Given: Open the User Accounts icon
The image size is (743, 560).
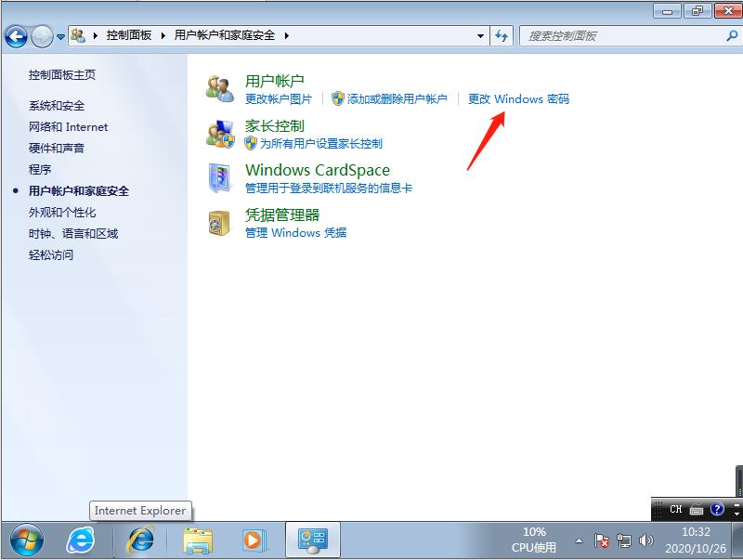Looking at the screenshot, I should coord(221,87).
